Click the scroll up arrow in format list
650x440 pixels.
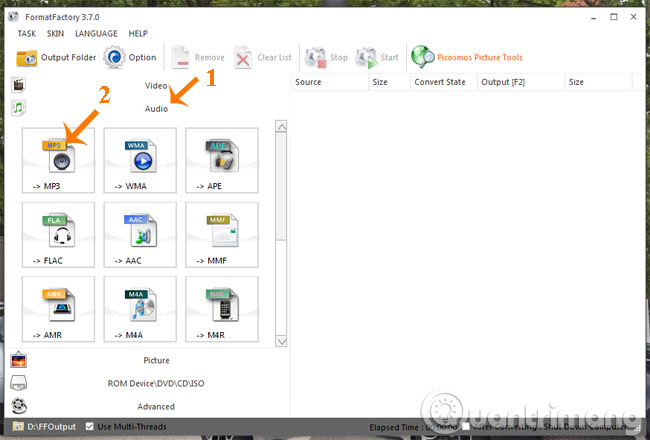coord(281,126)
